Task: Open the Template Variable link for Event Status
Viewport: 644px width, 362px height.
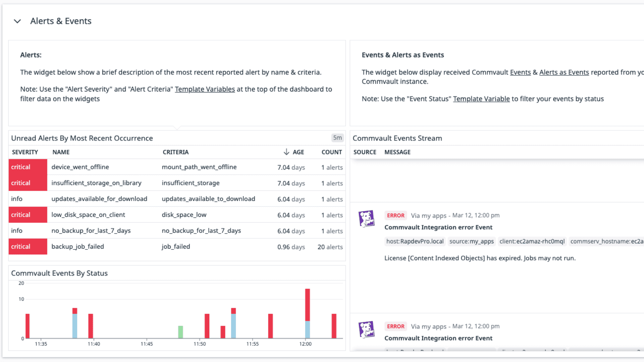Action: tap(481, 99)
